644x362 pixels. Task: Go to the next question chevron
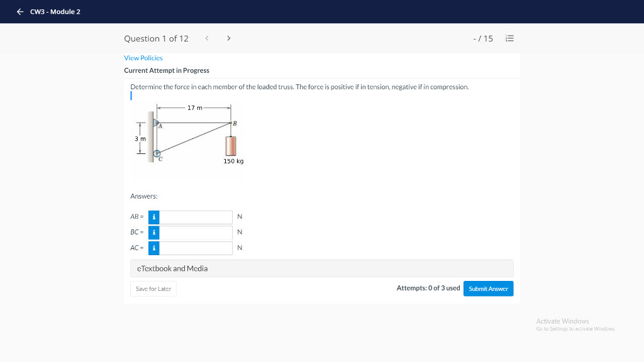(228, 38)
